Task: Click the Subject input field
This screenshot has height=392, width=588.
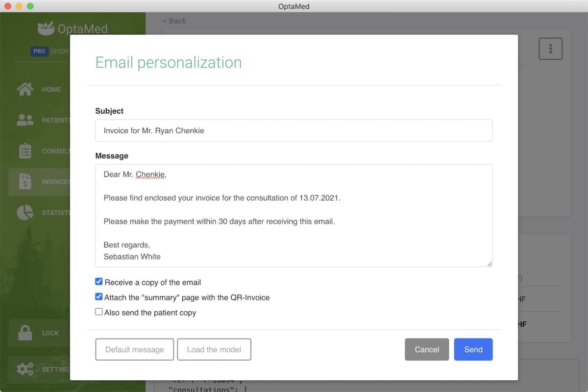Action: 294,130
